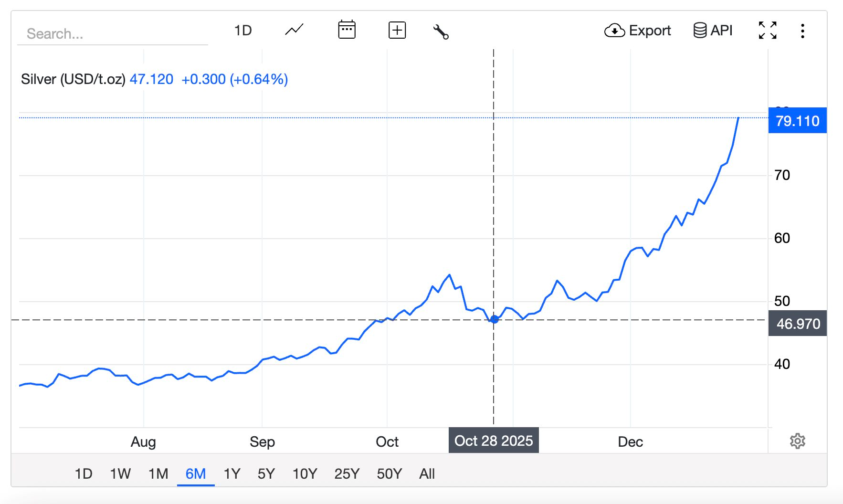Open the 1D interval dropdown
The height and width of the screenshot is (504, 843).
242,31
